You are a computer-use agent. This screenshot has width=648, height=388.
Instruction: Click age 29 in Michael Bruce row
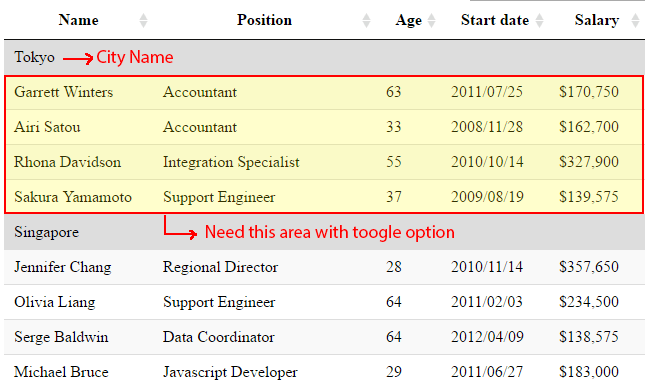pyautogui.click(x=394, y=372)
